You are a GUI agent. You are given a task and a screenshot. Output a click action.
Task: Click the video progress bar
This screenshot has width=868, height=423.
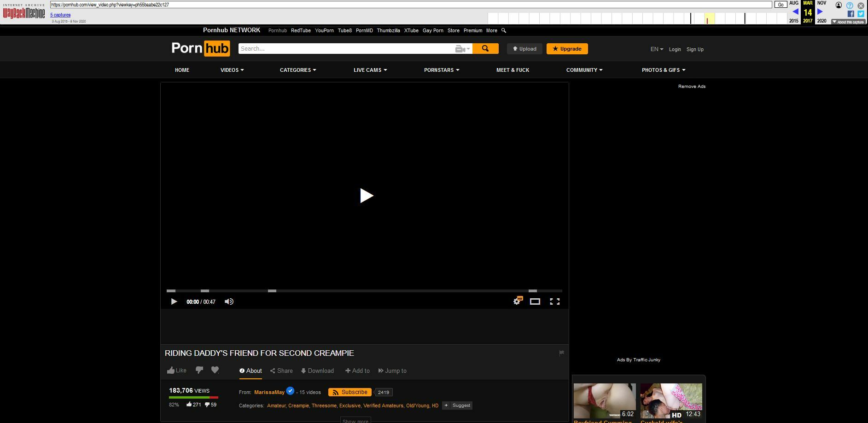point(364,291)
